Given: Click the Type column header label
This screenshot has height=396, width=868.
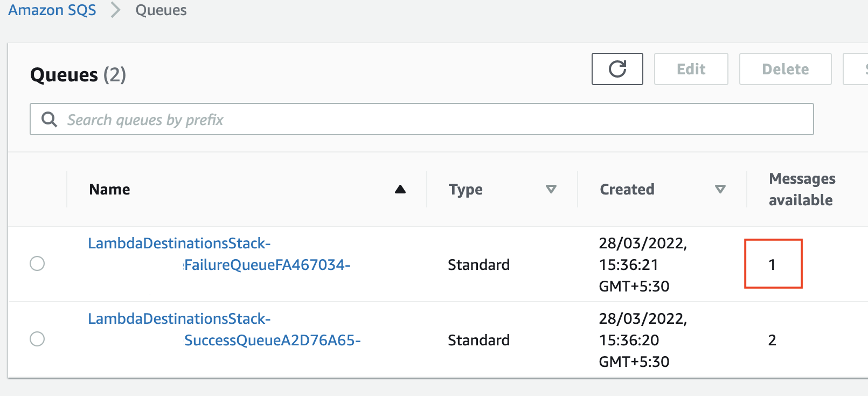Looking at the screenshot, I should point(466,190).
